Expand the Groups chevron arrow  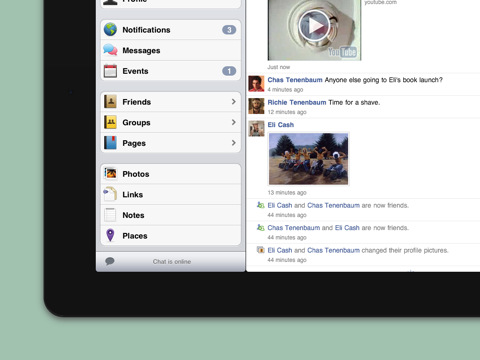234,122
